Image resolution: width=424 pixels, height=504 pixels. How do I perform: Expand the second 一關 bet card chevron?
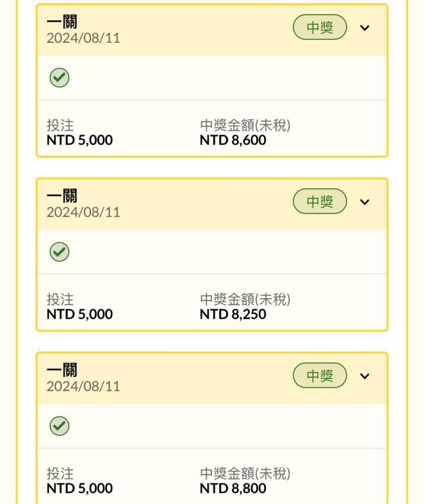365,202
